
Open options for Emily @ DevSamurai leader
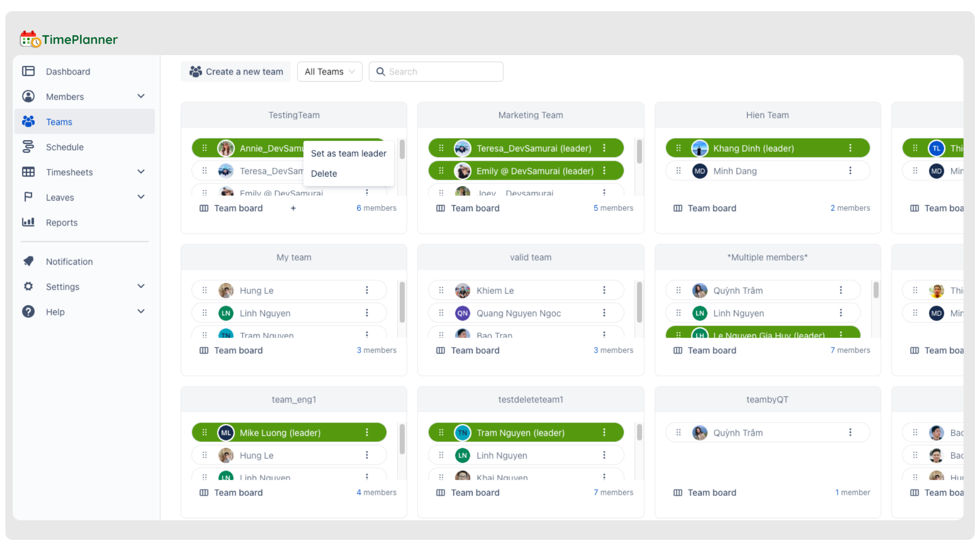(x=604, y=171)
